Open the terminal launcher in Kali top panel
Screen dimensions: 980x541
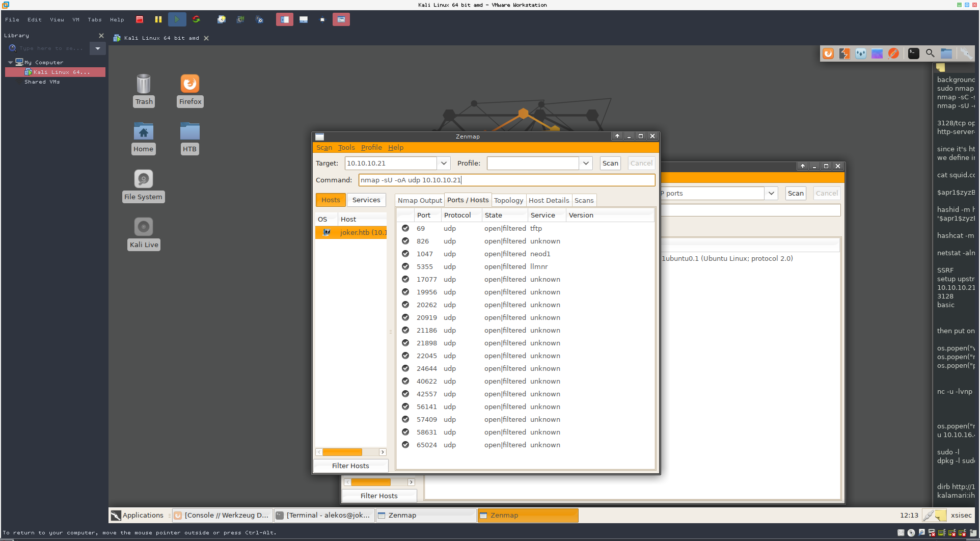click(x=914, y=53)
